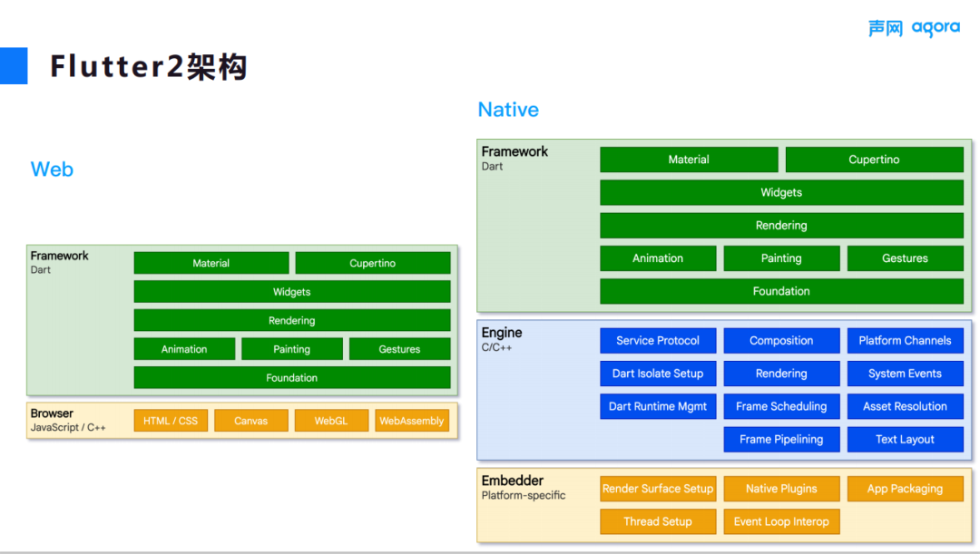The width and height of the screenshot is (980, 554).
Task: Click the Service Protocol box
Action: [x=658, y=340]
